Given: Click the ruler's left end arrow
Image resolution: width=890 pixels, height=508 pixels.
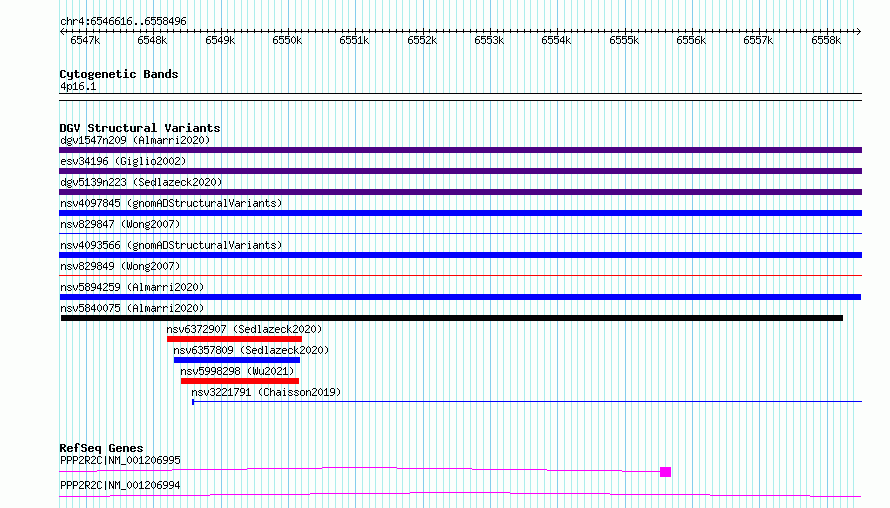Looking at the screenshot, I should coord(62,31).
